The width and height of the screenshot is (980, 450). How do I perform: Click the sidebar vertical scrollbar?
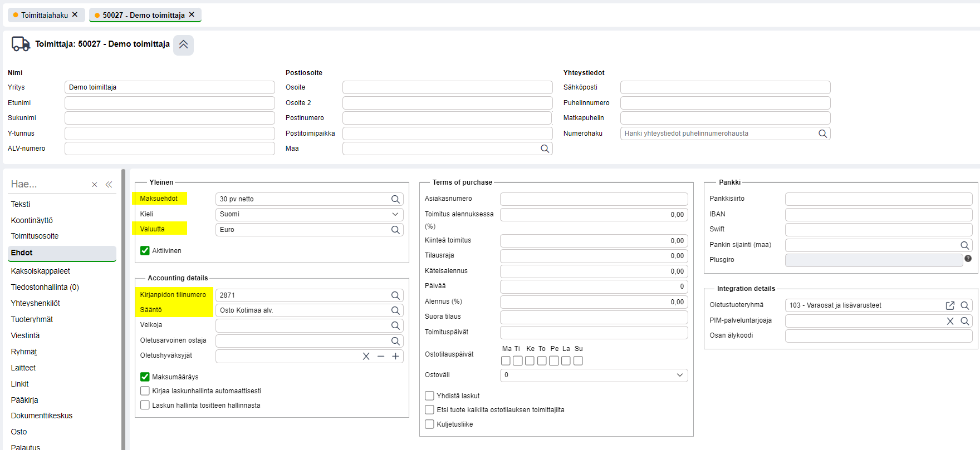(123, 309)
